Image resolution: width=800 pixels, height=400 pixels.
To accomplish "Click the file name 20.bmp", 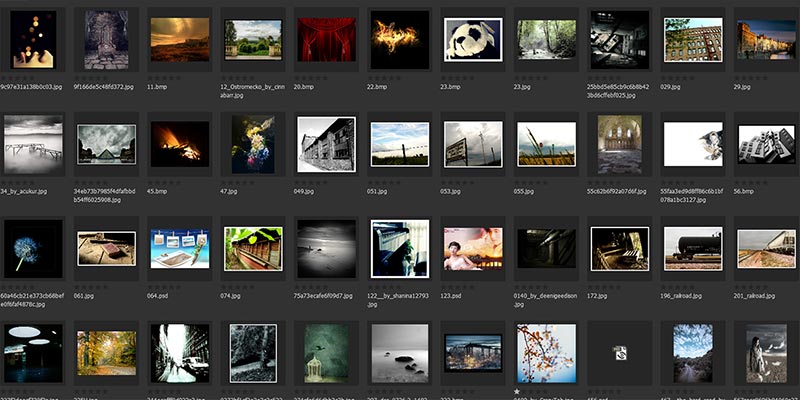I will click(304, 87).
